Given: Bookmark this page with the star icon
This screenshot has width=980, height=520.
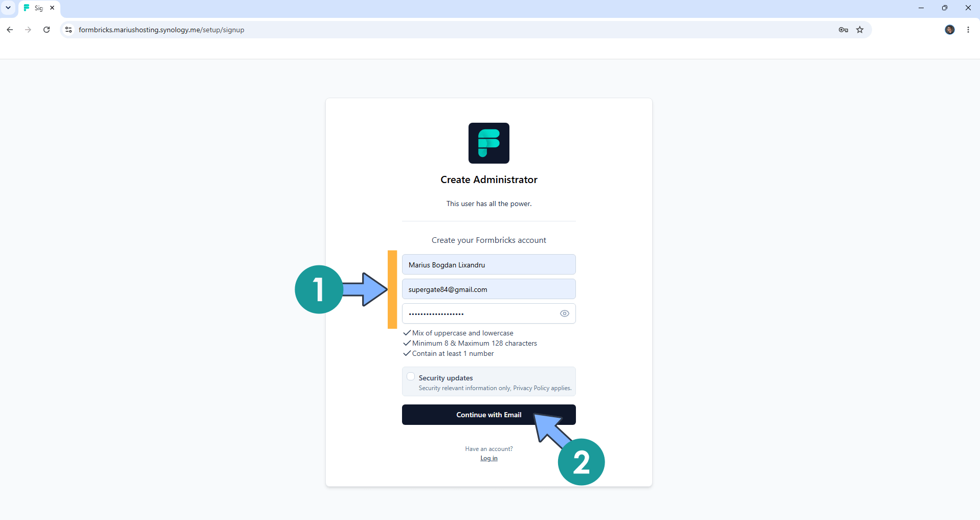Looking at the screenshot, I should [x=860, y=30].
